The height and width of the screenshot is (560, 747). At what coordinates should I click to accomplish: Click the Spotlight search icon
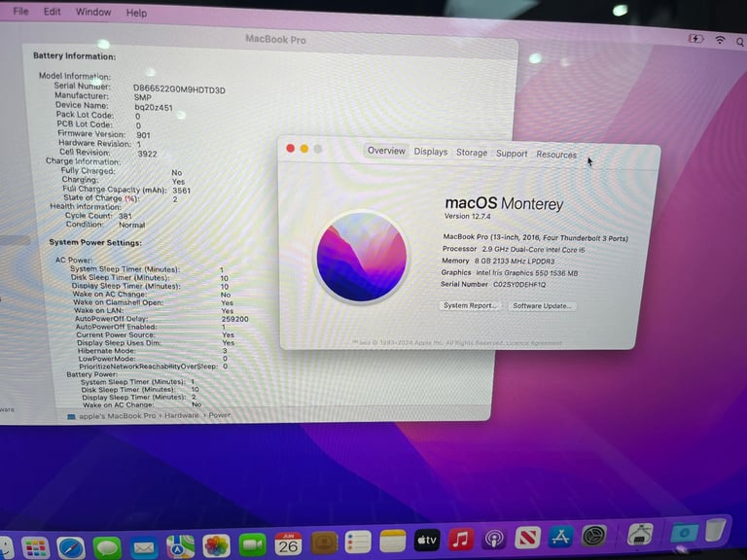tap(740, 42)
